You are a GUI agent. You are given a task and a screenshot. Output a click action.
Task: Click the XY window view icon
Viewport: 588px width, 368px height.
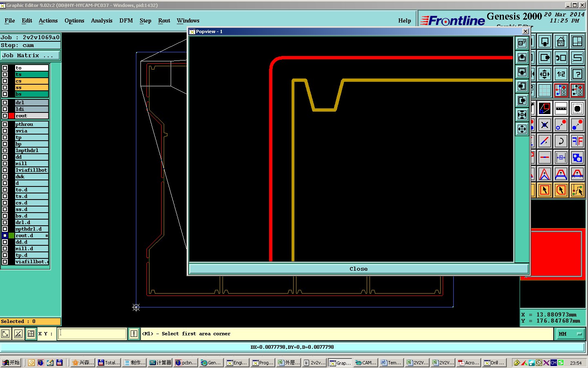[x=577, y=41]
